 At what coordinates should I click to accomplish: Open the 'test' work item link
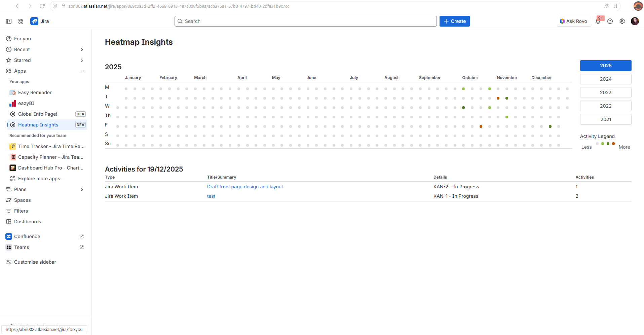tap(211, 196)
